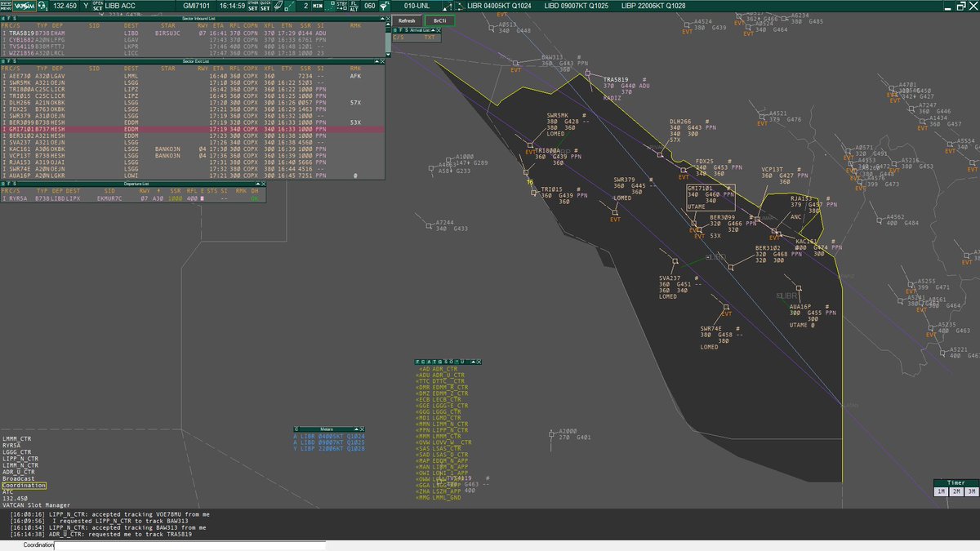Collapse the controllers list window
980x551 pixels.
[473, 362]
